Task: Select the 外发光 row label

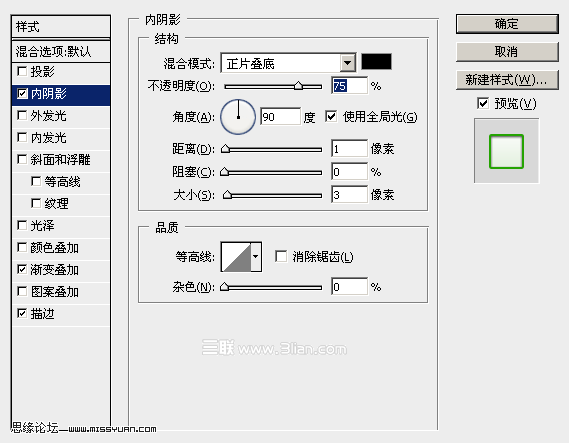Action: pyautogui.click(x=48, y=116)
